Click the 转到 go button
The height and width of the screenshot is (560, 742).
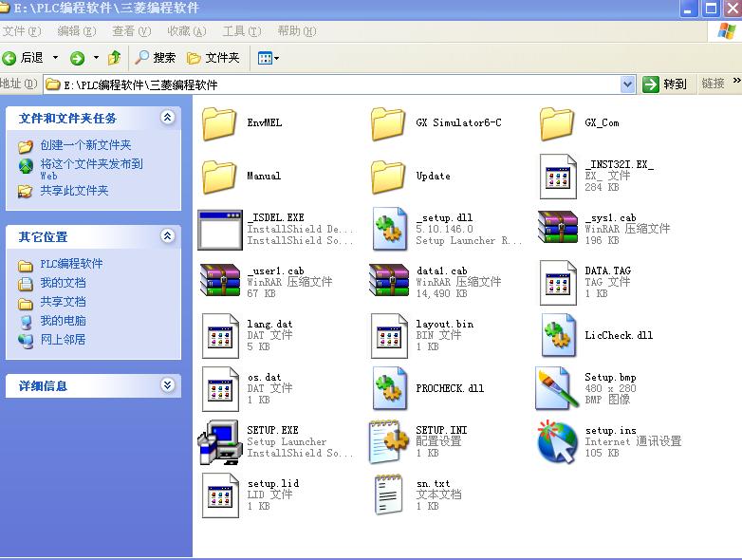[x=665, y=84]
